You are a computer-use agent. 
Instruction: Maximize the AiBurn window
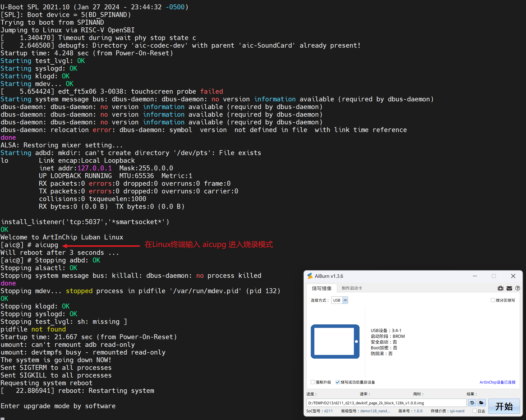point(494,276)
